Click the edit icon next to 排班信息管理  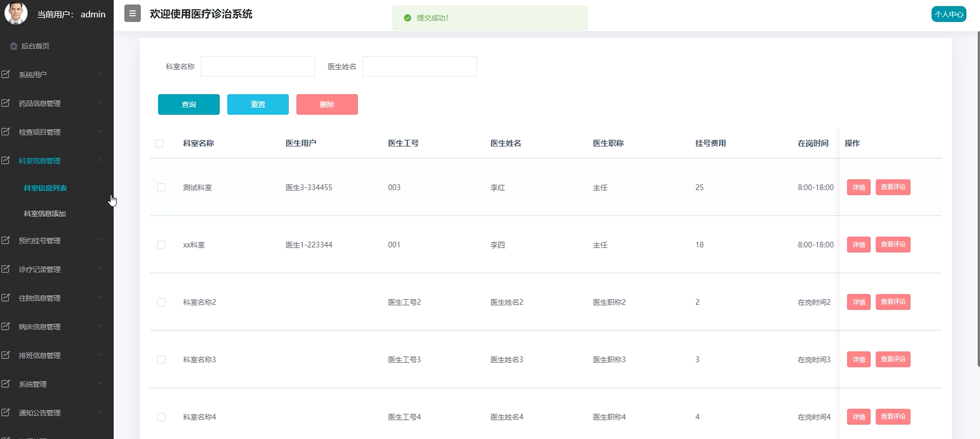pos(6,355)
